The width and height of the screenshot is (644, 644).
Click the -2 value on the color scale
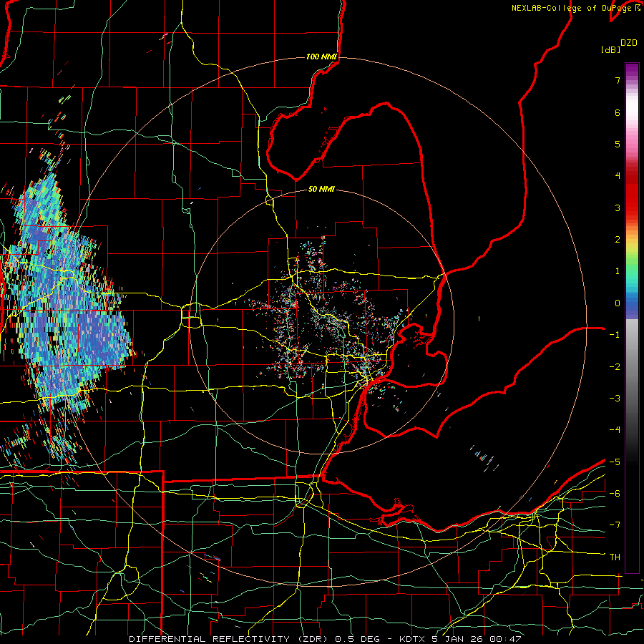pyautogui.click(x=615, y=366)
